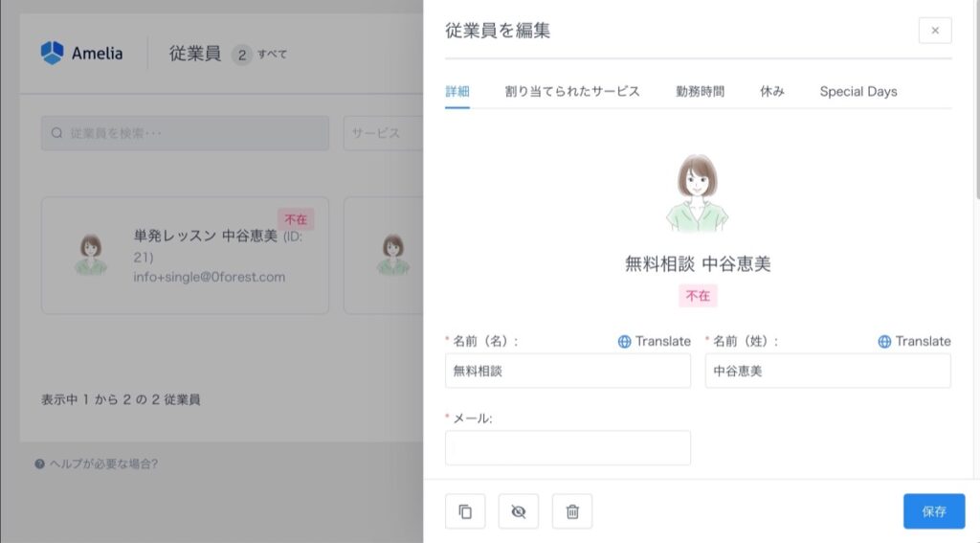Open the 割り当てられたサービス tab

click(572, 91)
